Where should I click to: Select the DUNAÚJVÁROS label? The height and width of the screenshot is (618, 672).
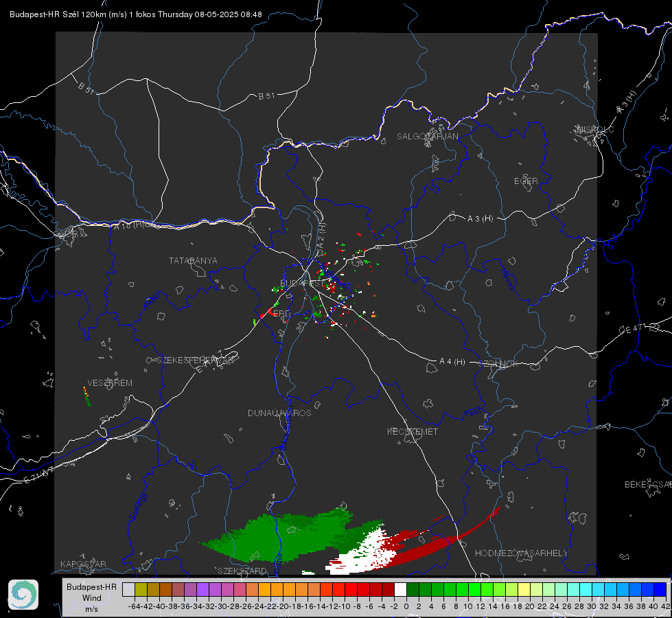click(279, 413)
